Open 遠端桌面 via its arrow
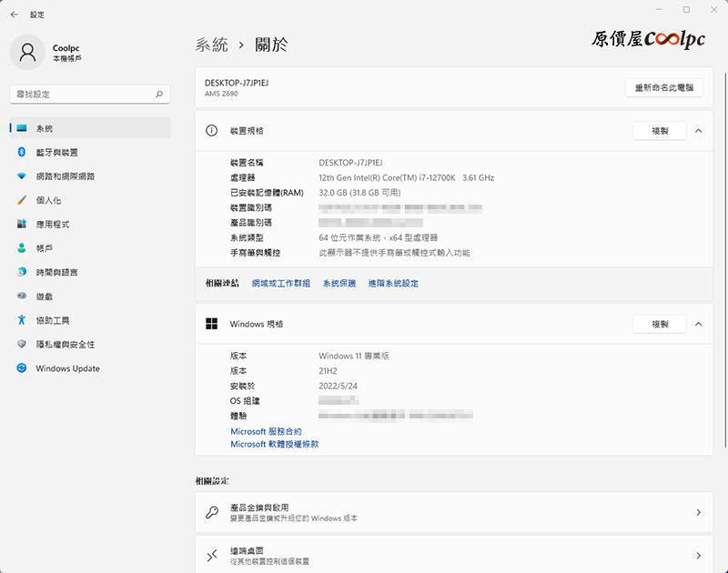 (698, 556)
